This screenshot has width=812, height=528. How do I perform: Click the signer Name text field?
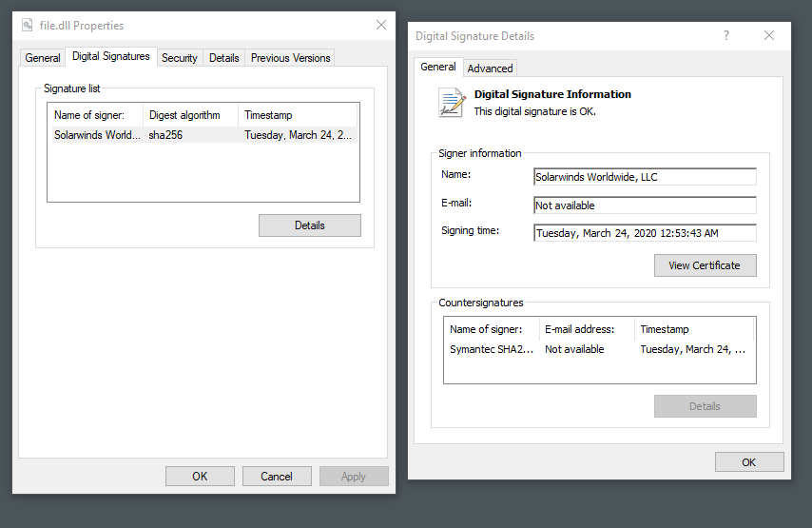[645, 177]
